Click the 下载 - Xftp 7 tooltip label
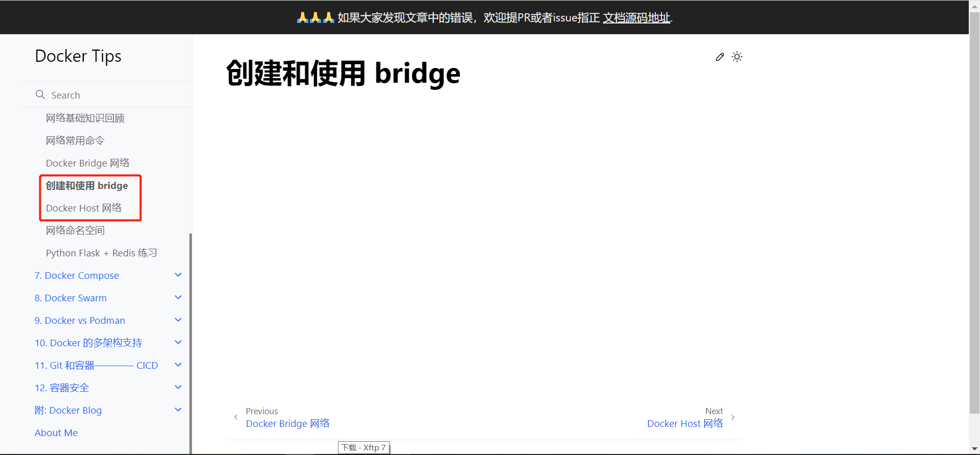The width and height of the screenshot is (980, 455). click(363, 447)
